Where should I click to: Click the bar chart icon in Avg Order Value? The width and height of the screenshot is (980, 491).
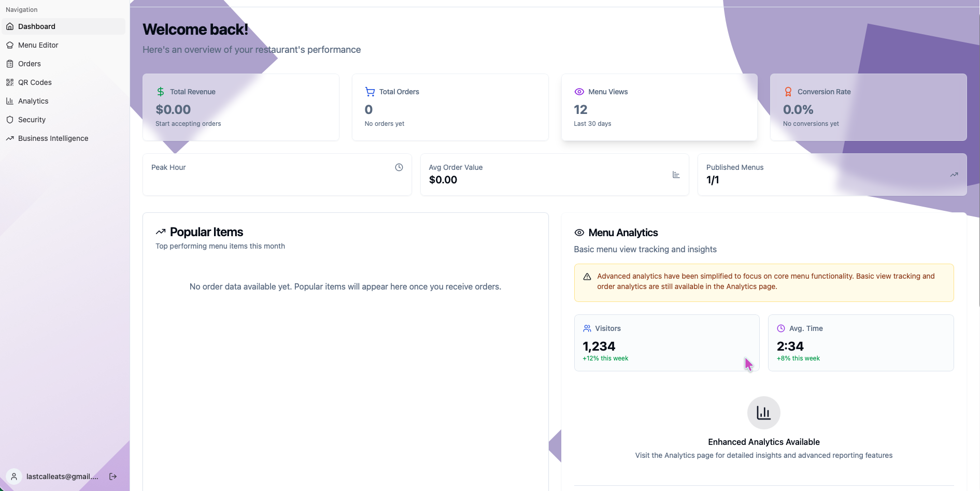click(x=676, y=175)
